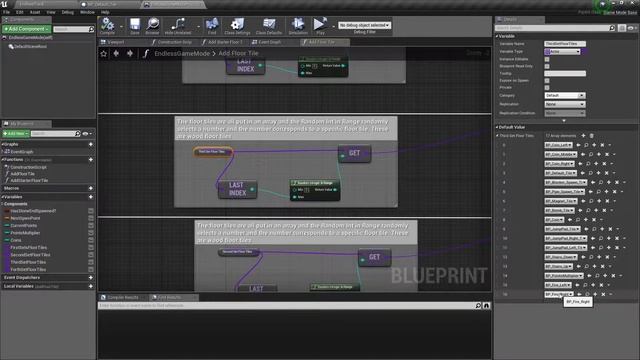Open the File menu
The image size is (640, 360).
(7, 12)
